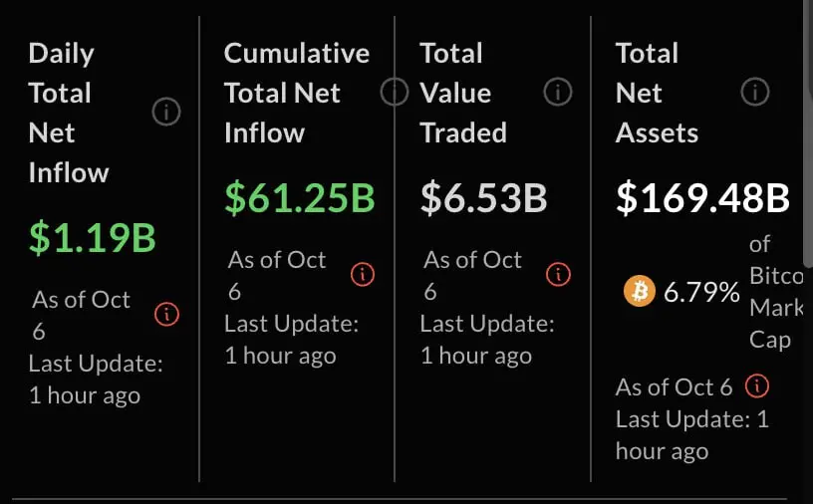The width and height of the screenshot is (813, 504).
Task: Open red alert icon under Cumulative Total Net Inflow
Action: pos(363,274)
